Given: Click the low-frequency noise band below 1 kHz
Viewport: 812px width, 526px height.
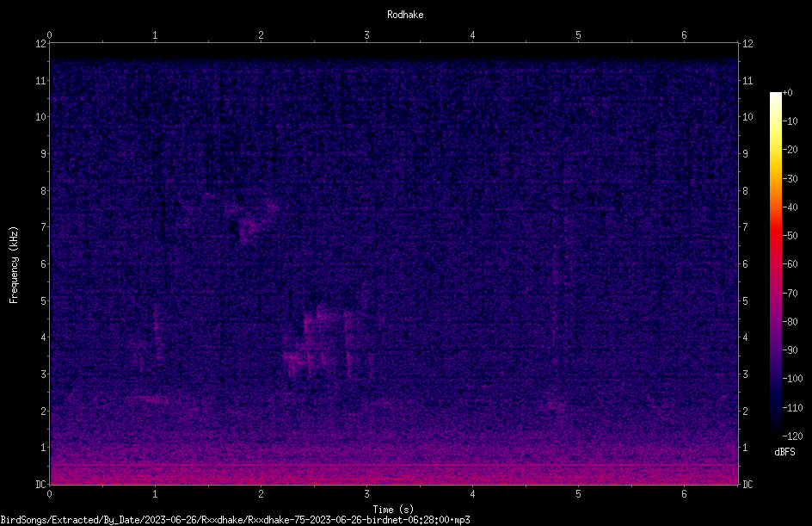Looking at the screenshot, I should coord(394,467).
